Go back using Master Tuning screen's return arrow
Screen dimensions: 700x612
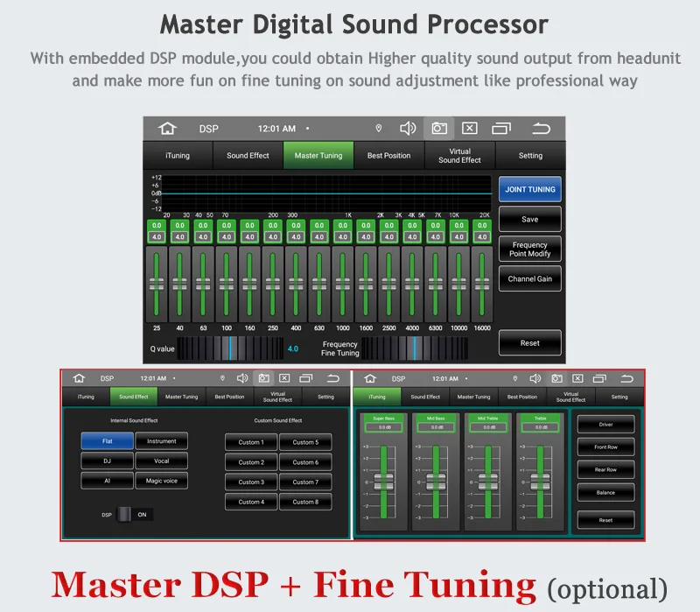pos(541,129)
